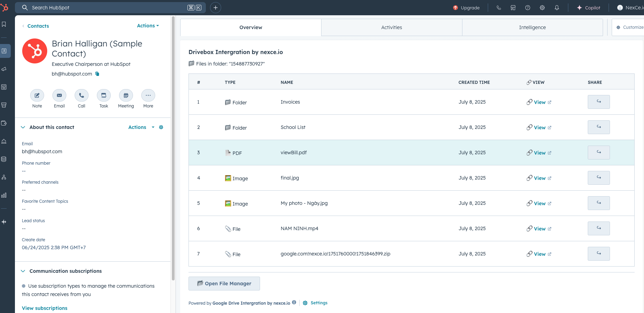This screenshot has width=644, height=313.
Task: Switch to the Activities tab
Action: tap(392, 27)
